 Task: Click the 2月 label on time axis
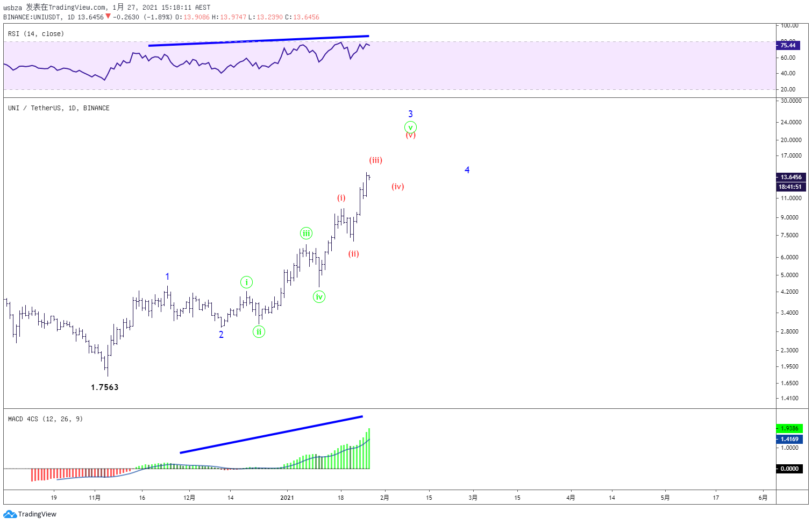pos(384,498)
